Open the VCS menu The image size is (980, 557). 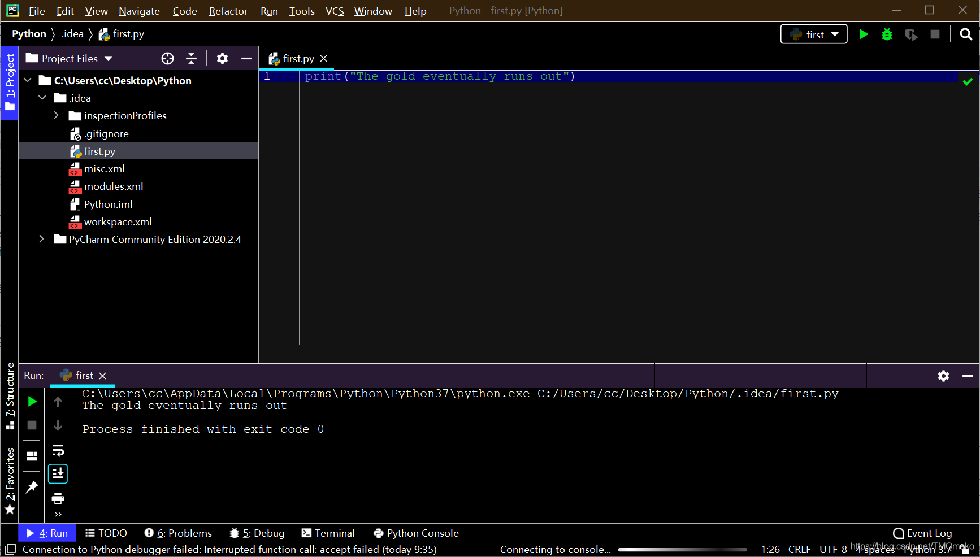(x=335, y=11)
